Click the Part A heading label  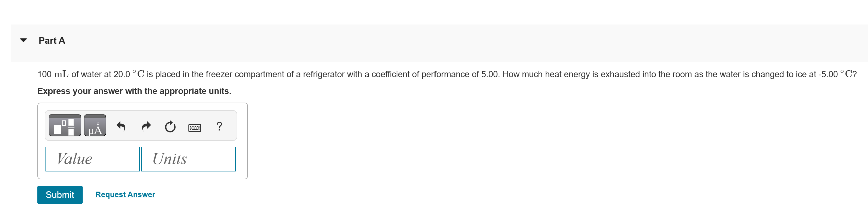(x=52, y=41)
